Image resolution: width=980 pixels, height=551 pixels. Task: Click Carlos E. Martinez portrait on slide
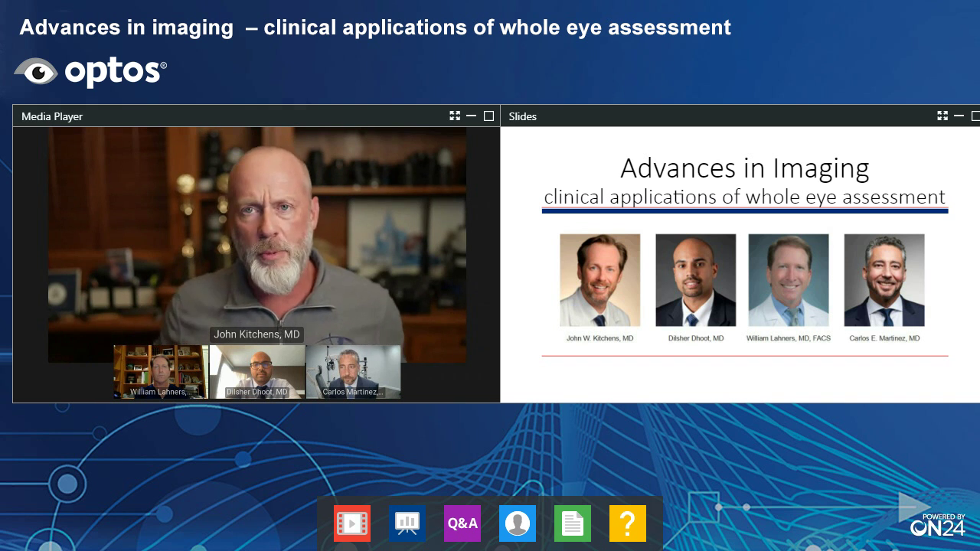[884, 280]
